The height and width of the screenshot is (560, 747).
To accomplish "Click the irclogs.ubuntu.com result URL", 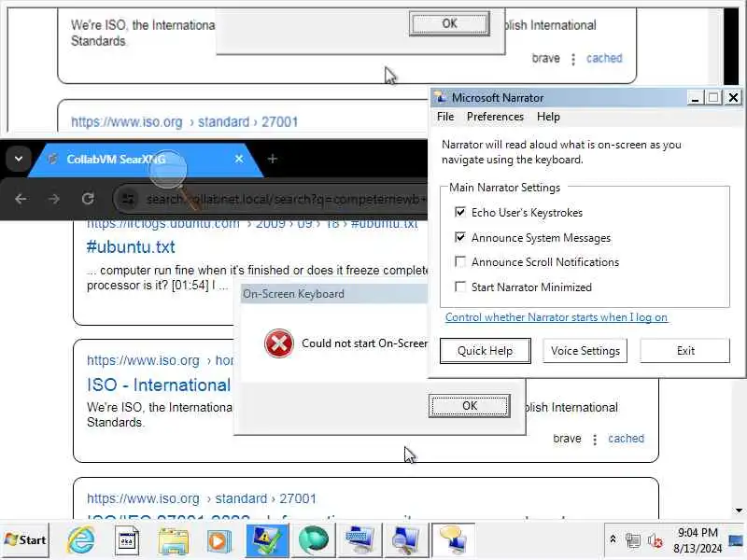I will coord(252,223).
